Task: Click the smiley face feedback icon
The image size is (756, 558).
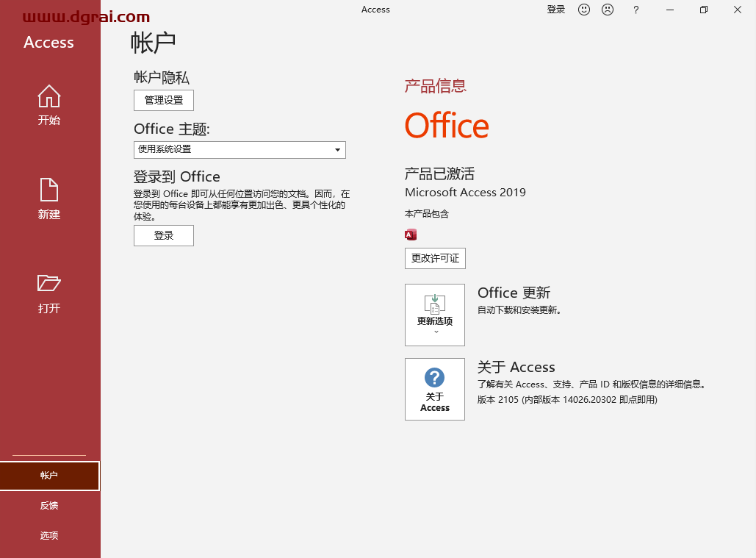Action: 584,10
